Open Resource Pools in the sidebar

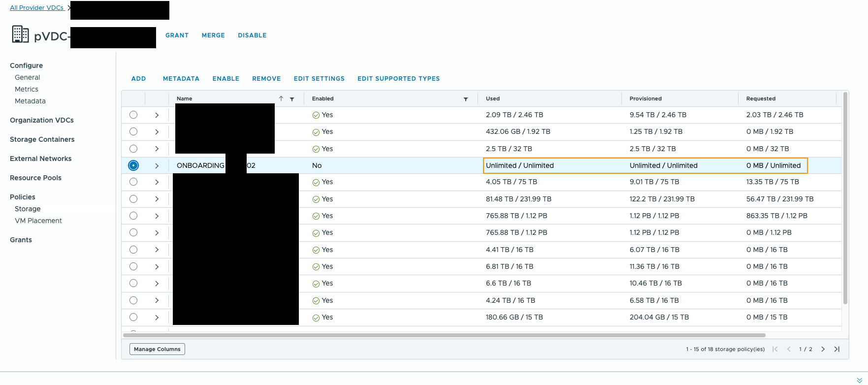click(35, 178)
